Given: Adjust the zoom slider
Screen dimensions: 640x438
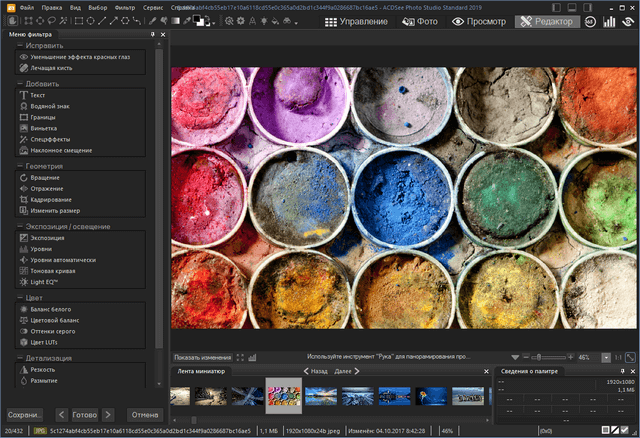Looking at the screenshot, I should click(x=538, y=357).
